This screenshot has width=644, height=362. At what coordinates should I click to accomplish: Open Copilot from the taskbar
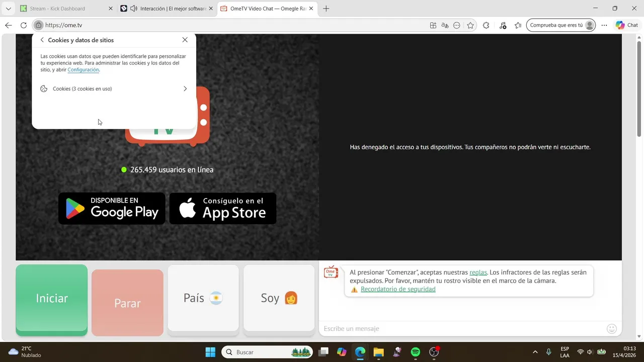click(x=342, y=352)
